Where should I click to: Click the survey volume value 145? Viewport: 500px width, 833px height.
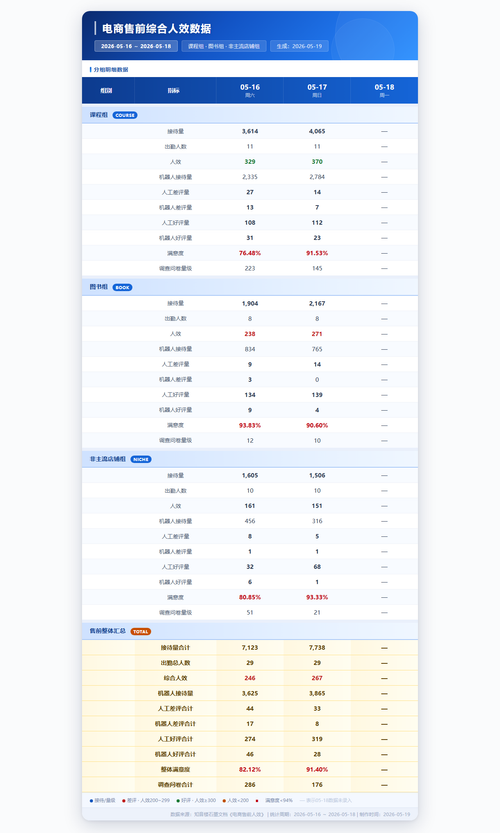tap(317, 268)
